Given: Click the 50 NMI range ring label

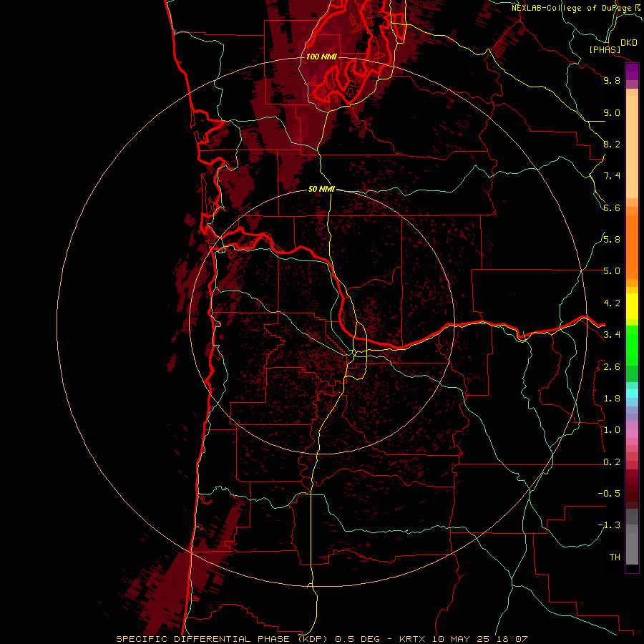Looking at the screenshot, I should (x=321, y=189).
